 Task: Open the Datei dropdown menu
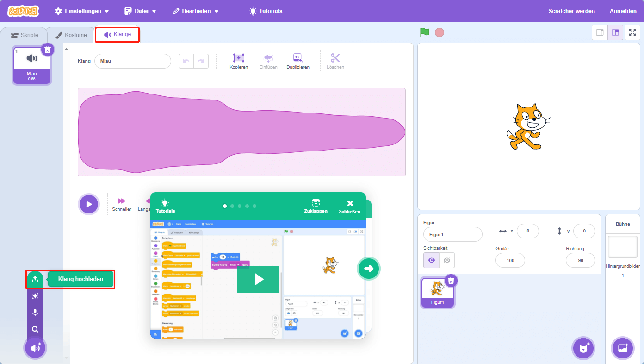coord(140,11)
